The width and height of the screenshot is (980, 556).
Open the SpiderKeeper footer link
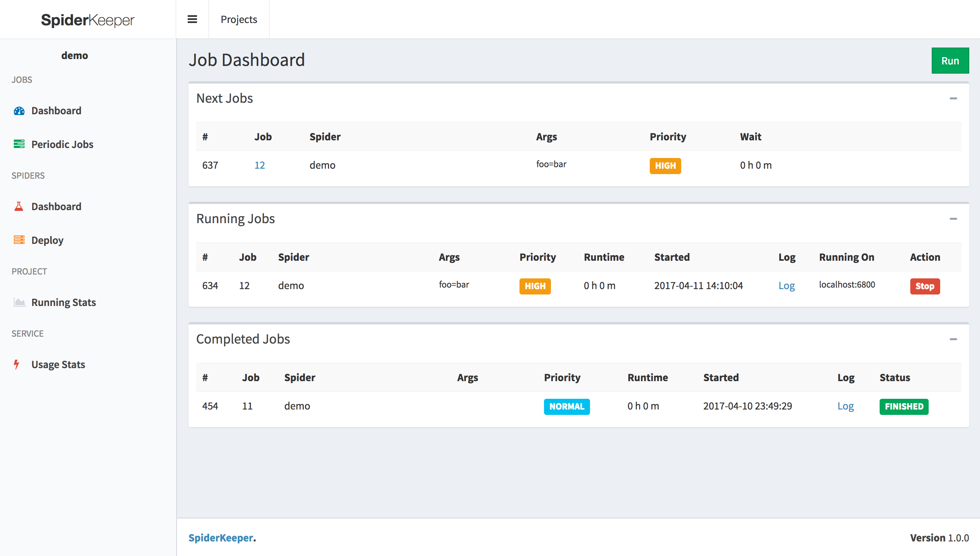coord(220,538)
